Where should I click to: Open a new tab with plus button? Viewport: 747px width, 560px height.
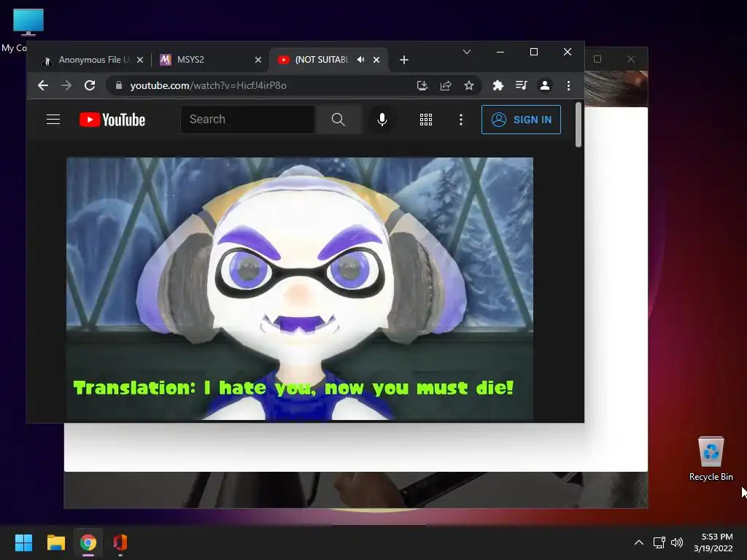404,60
